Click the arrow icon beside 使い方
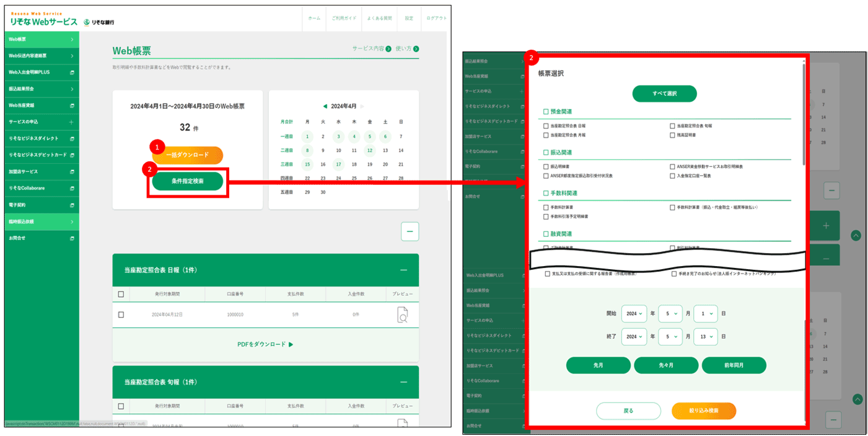 point(416,48)
